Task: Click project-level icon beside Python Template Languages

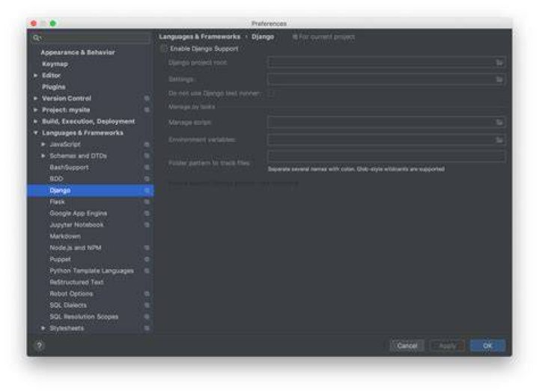Action: coord(147,271)
